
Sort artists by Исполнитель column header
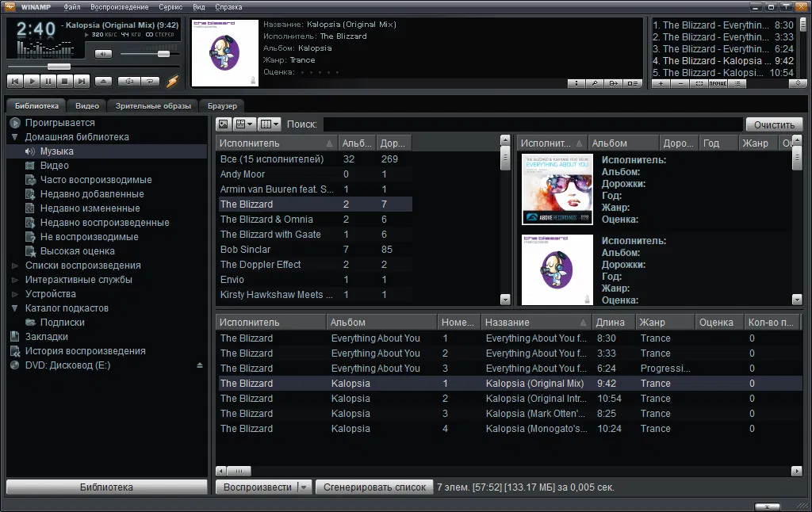[277, 143]
